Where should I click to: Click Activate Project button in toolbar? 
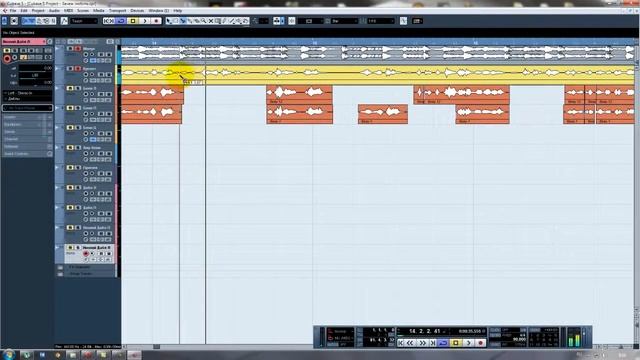pyautogui.click(x=4, y=21)
